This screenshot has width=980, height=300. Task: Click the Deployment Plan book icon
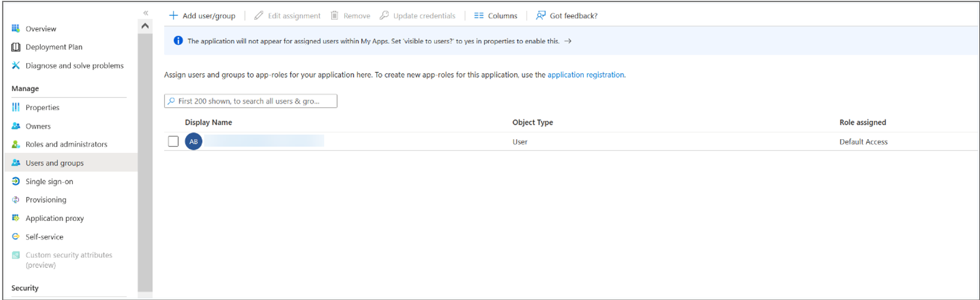tap(16, 47)
